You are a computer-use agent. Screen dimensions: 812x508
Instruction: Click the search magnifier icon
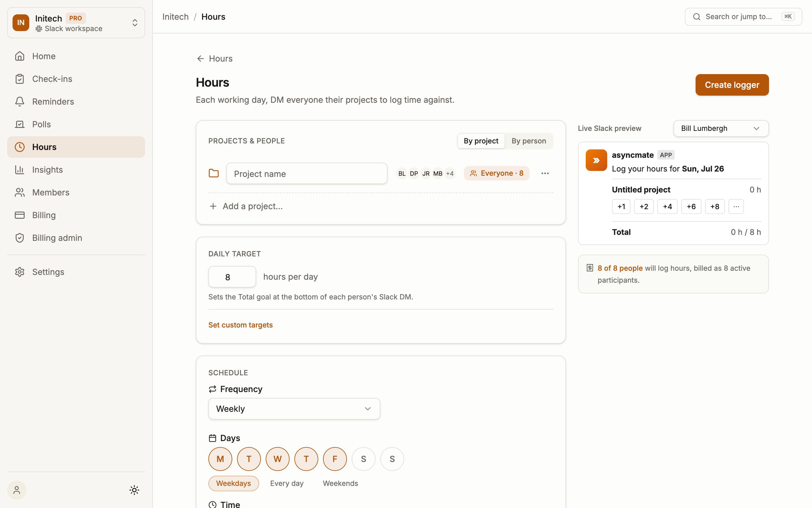tap(696, 17)
